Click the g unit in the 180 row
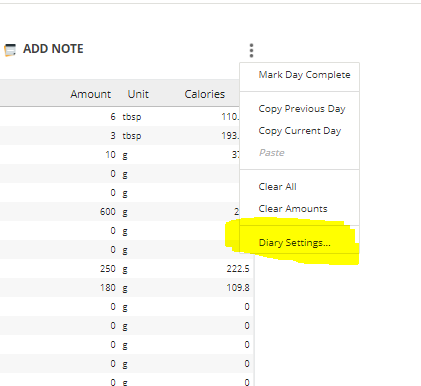 [x=125, y=288]
